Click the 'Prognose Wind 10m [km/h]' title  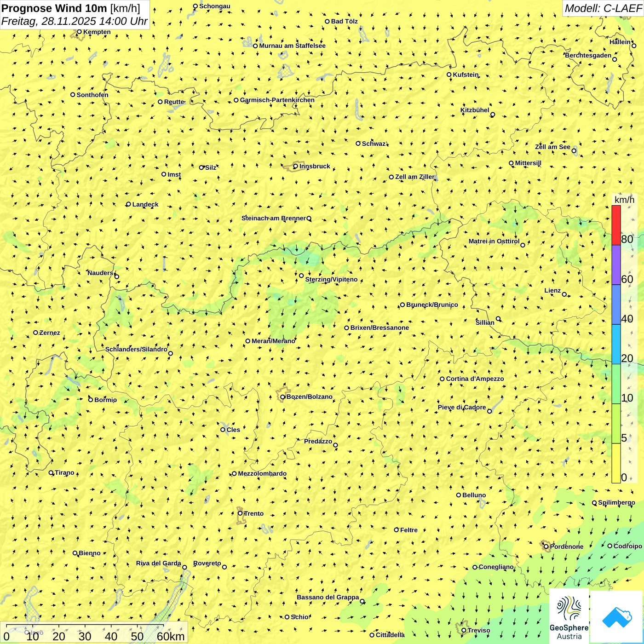pos(71,8)
